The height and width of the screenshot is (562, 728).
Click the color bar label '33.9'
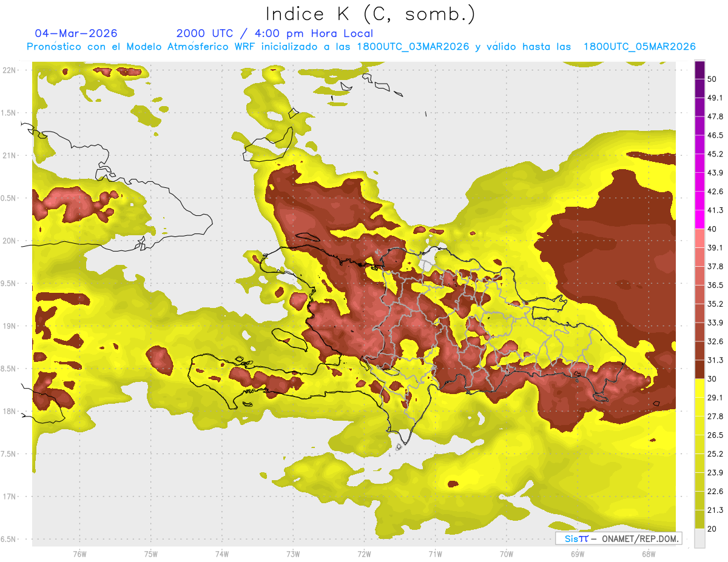pos(715,323)
